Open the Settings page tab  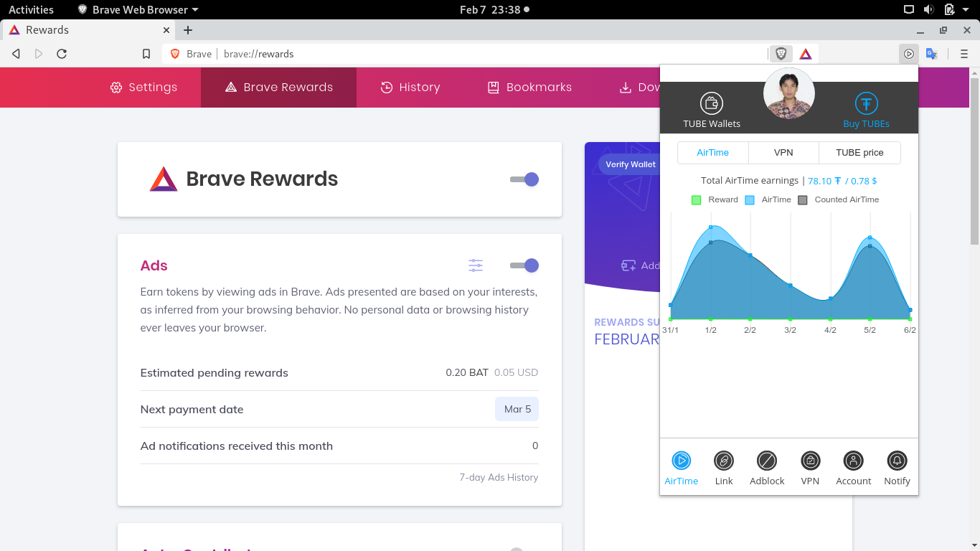coord(143,88)
